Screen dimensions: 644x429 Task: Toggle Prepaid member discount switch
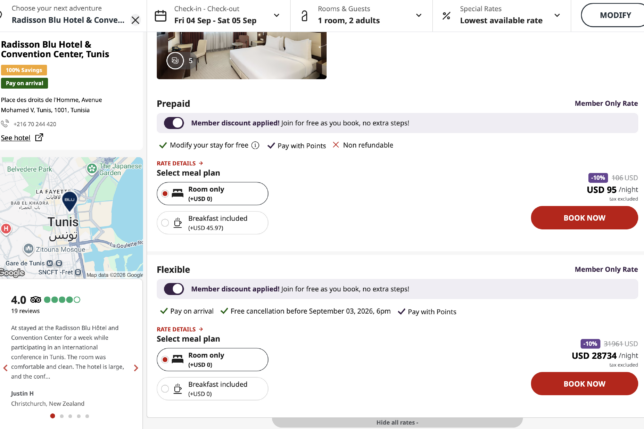click(174, 123)
